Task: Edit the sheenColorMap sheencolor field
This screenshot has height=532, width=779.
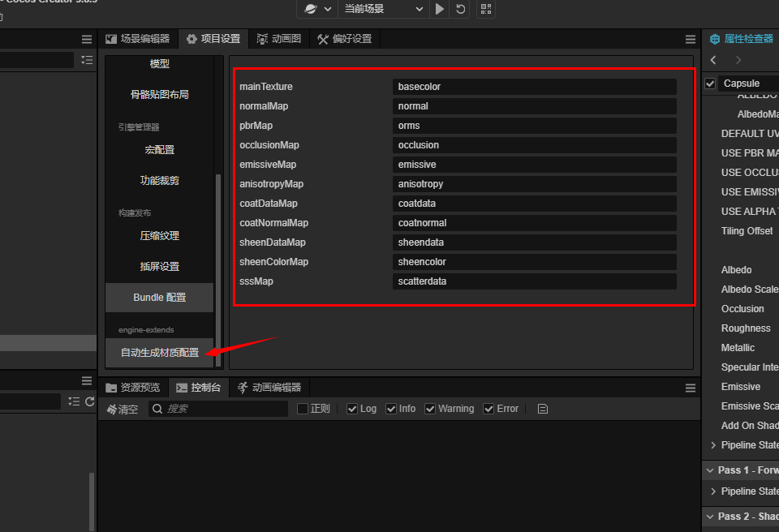Action: coord(534,262)
